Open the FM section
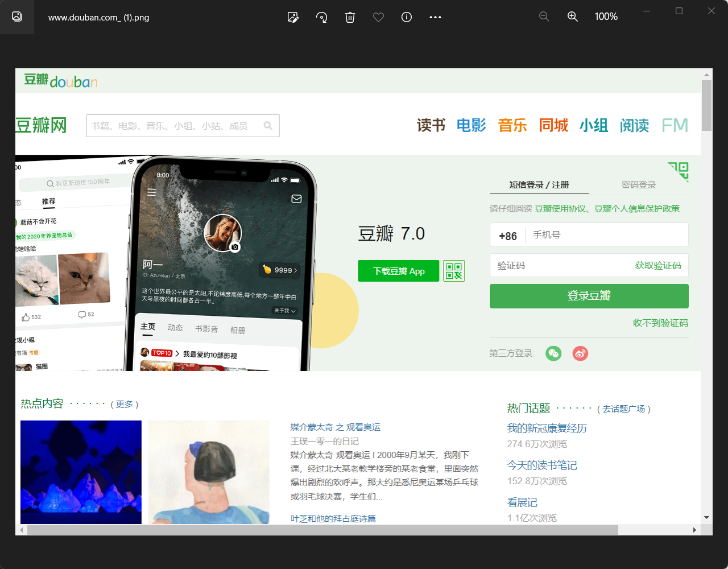The height and width of the screenshot is (569, 728). (675, 125)
